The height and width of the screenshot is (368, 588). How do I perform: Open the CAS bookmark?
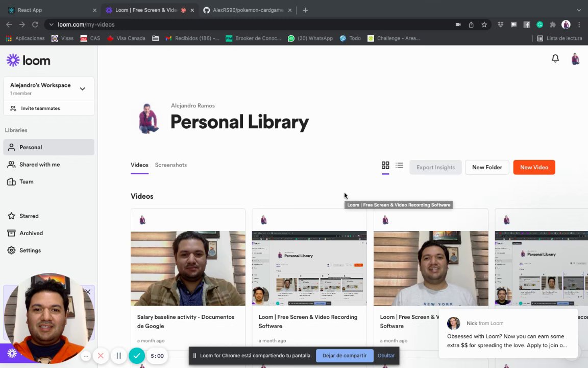(x=90, y=38)
